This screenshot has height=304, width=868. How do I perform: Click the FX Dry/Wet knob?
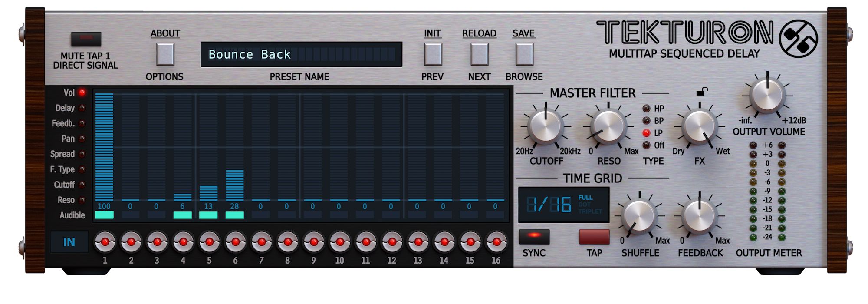[x=700, y=127]
